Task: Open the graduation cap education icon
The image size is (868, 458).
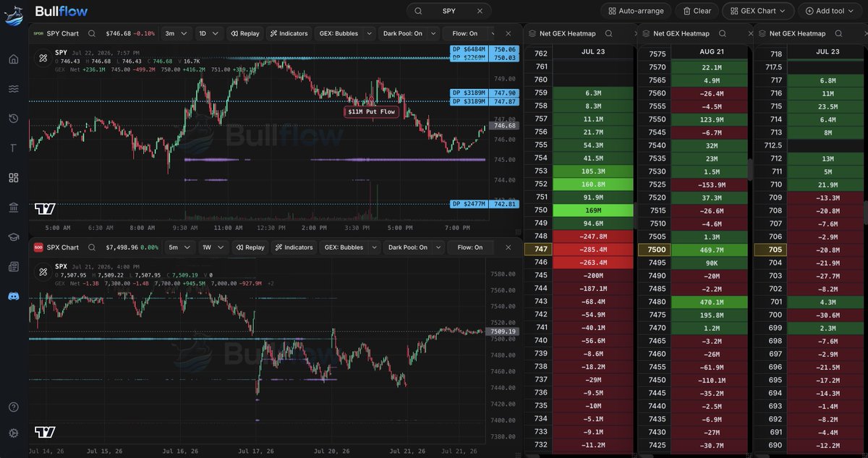Action: click(x=13, y=237)
